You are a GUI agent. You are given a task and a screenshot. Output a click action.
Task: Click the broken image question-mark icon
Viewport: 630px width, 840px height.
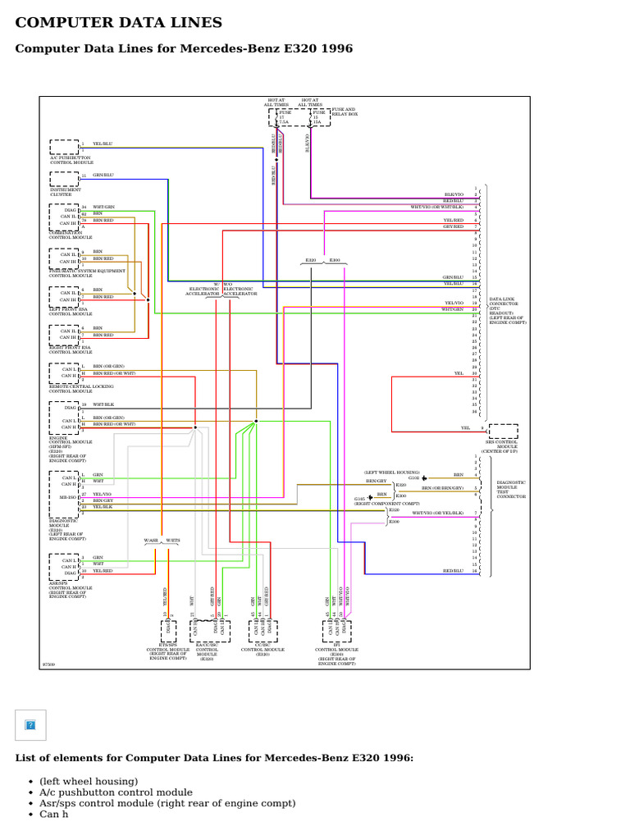(30, 725)
